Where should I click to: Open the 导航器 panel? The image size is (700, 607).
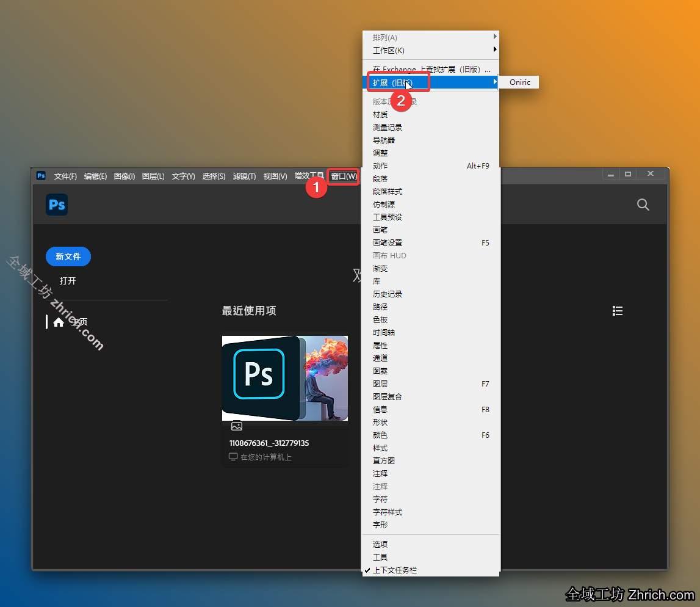click(431, 140)
